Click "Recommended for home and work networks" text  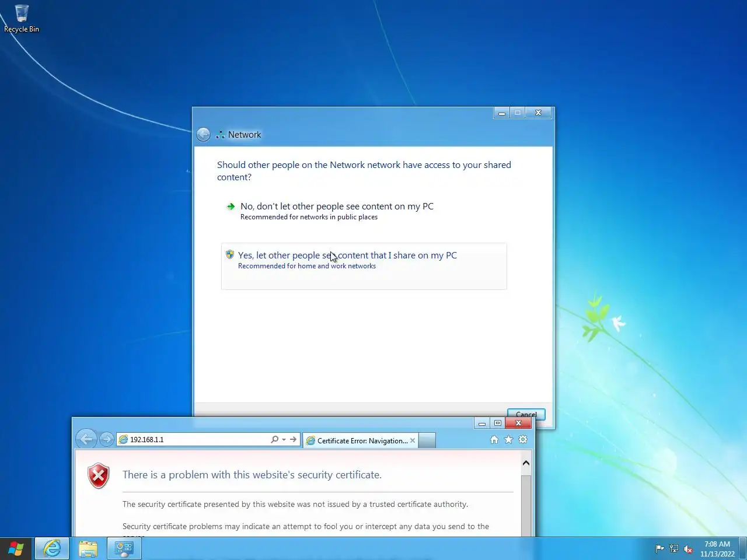[307, 266]
